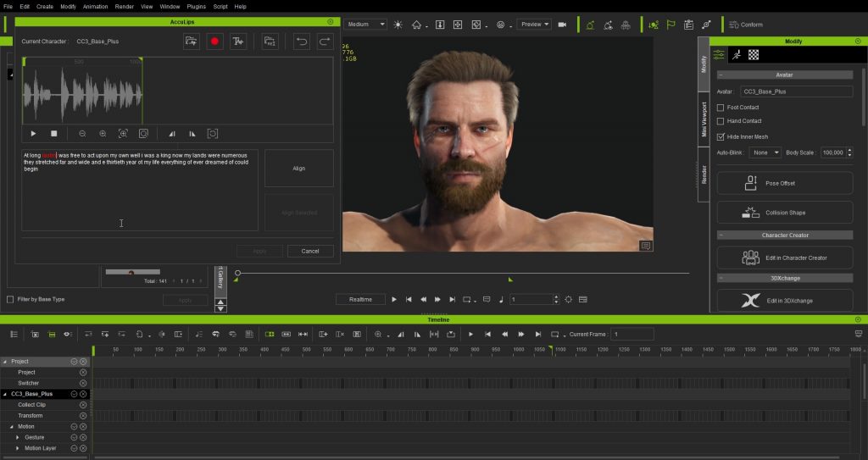Click the Pose Offset button

pyautogui.click(x=784, y=183)
